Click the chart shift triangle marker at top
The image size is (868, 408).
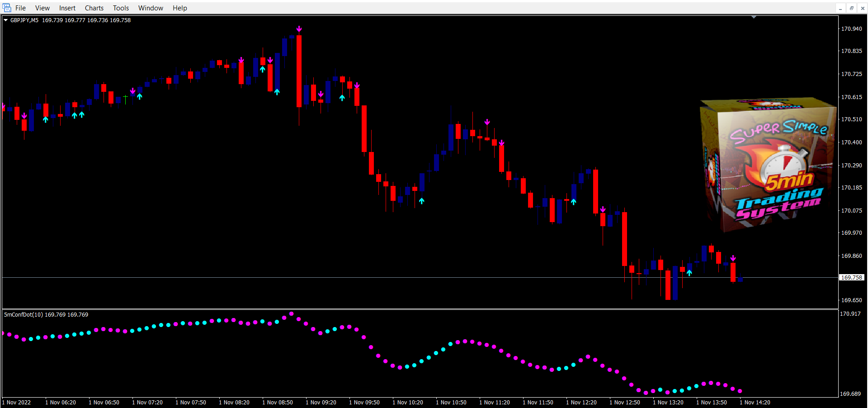click(754, 17)
